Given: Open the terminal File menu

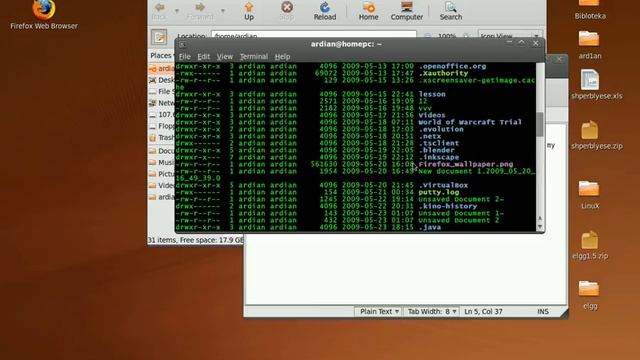Looking at the screenshot, I should coord(184,57).
